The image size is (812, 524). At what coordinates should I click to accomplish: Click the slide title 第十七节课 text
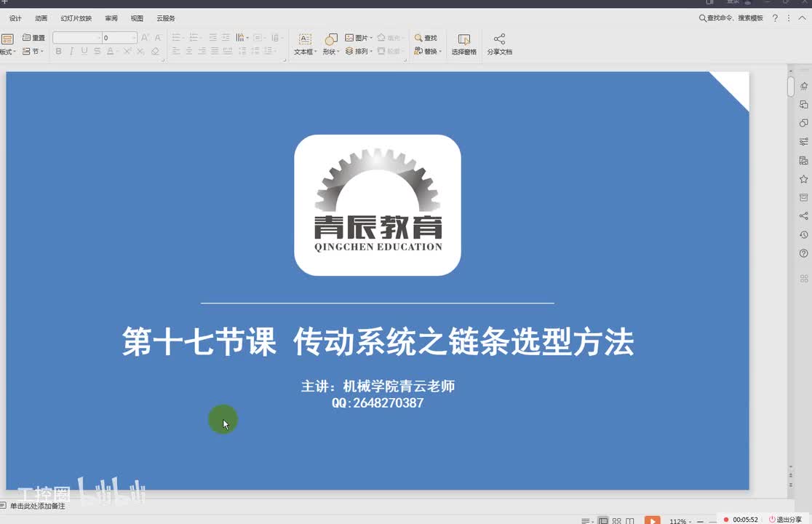(x=199, y=342)
